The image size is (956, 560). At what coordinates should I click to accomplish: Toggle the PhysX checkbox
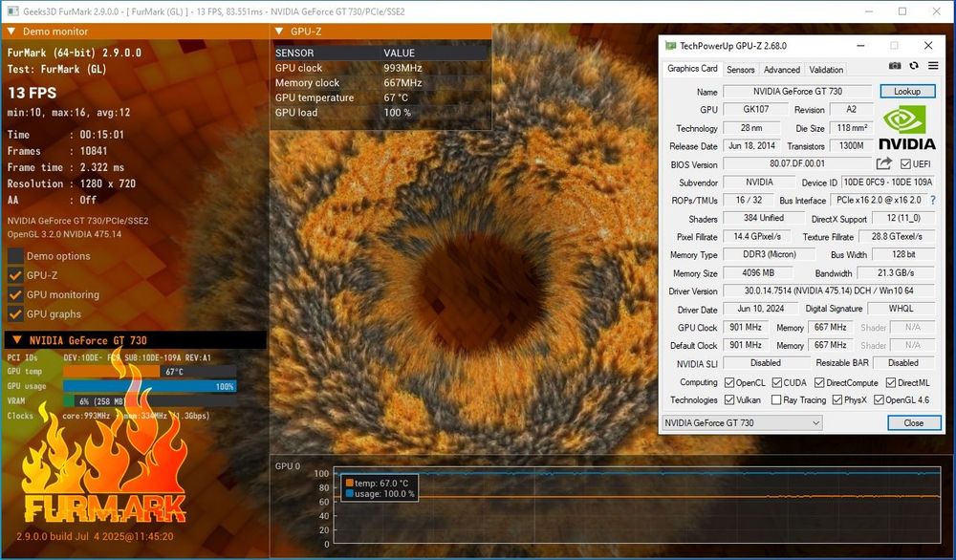(837, 399)
